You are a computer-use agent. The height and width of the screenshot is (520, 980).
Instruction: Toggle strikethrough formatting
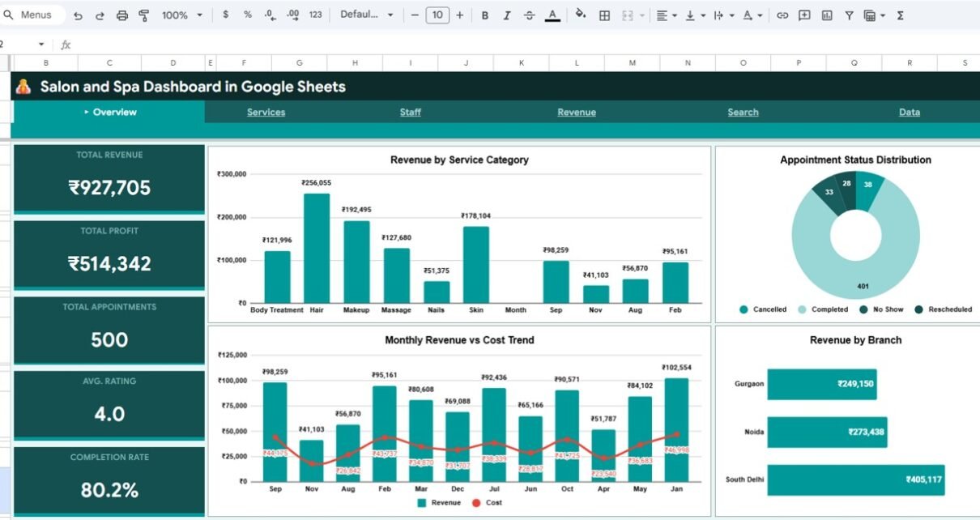click(530, 15)
